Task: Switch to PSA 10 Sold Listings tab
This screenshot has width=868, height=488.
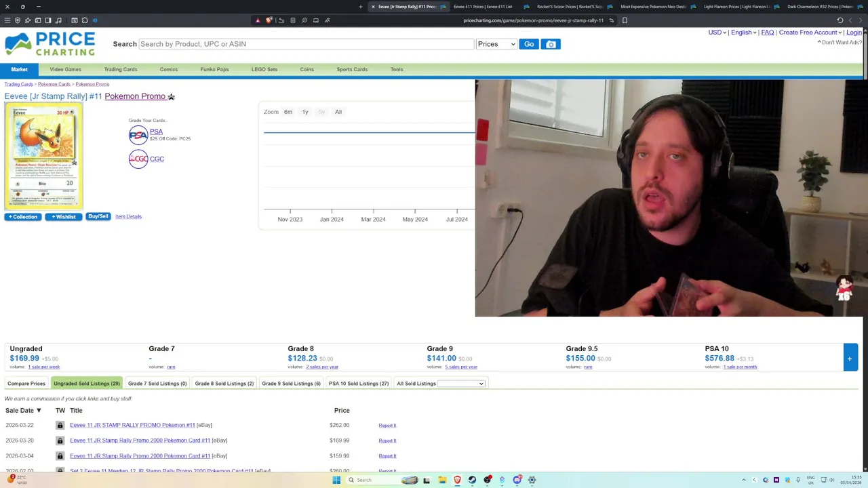Action: (x=359, y=384)
